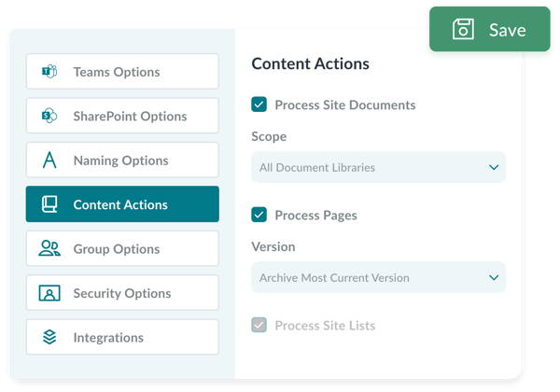The width and height of the screenshot is (560, 392).
Task: Expand the Scope dropdown chevron
Action: coord(494,167)
